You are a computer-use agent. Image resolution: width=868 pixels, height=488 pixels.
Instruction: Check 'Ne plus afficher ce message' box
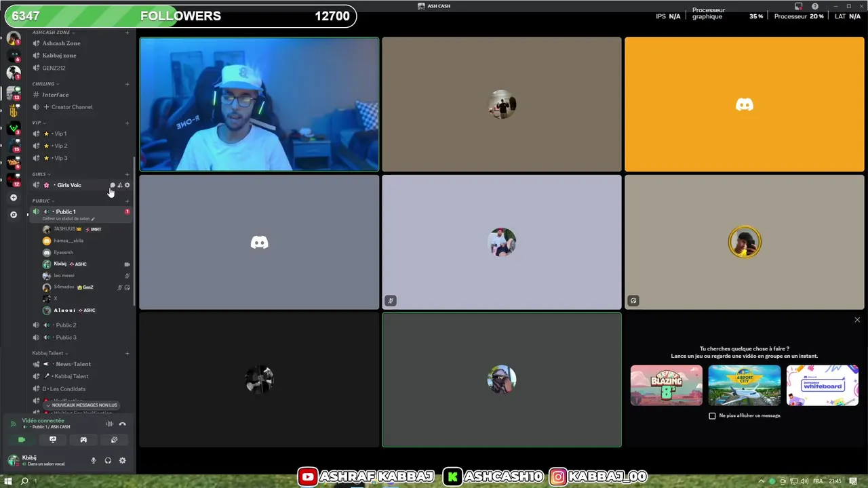coord(712,415)
